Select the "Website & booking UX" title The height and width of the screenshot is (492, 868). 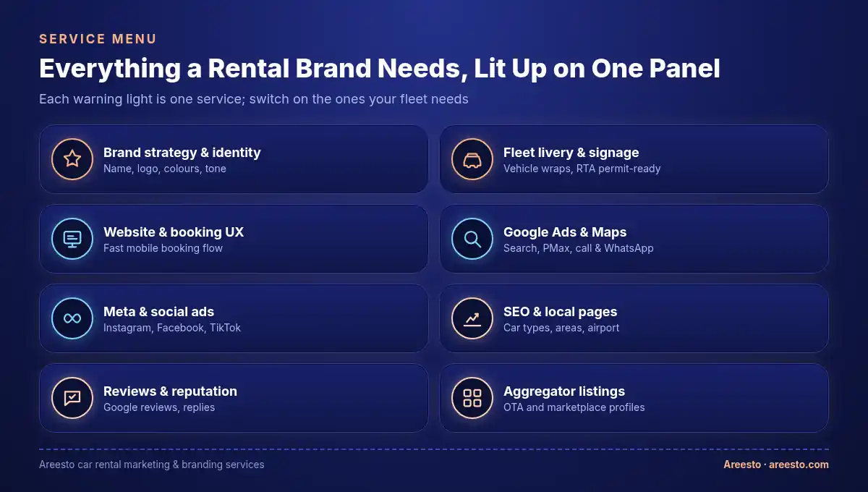pos(174,232)
